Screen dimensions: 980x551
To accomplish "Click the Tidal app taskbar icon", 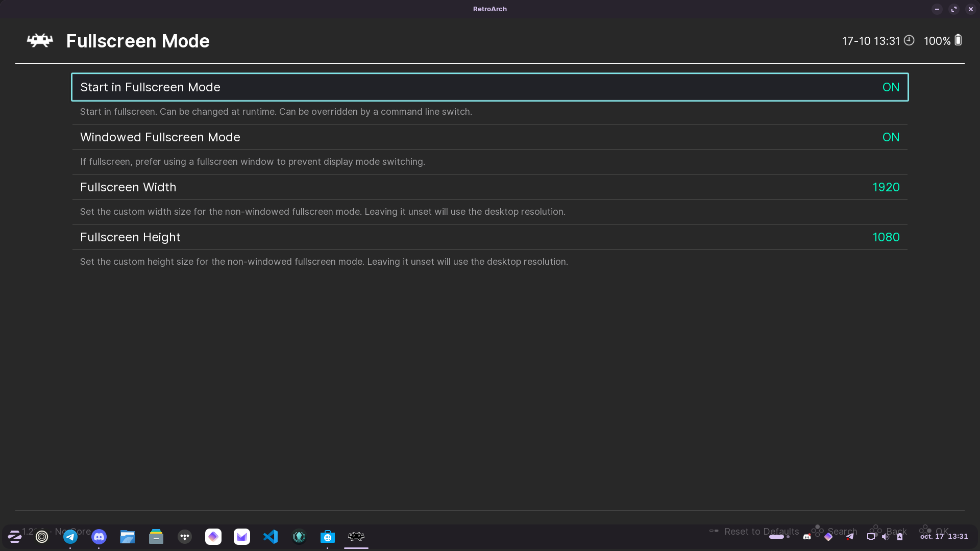I will pyautogui.click(x=185, y=536).
